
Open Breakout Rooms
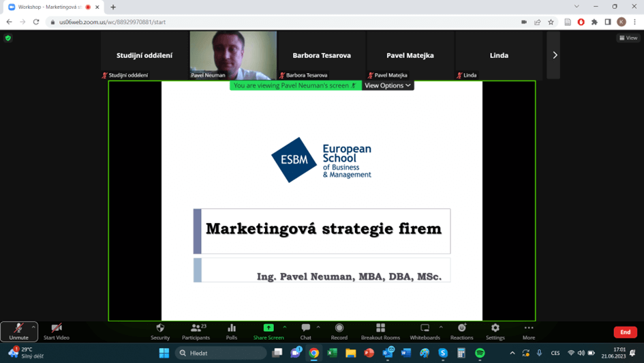[x=380, y=332]
